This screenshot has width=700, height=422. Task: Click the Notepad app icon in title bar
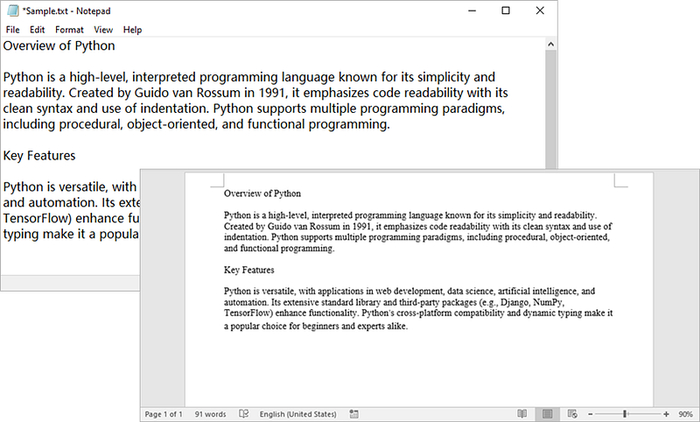click(x=11, y=11)
